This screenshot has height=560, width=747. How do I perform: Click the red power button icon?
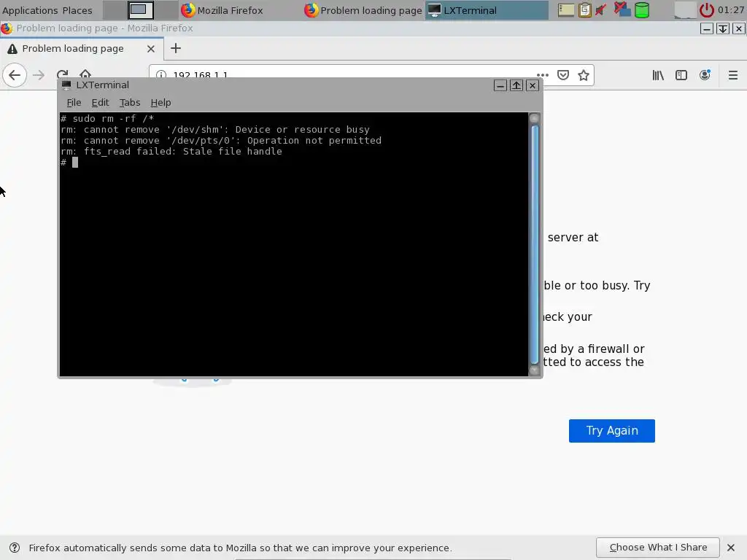[x=706, y=10]
